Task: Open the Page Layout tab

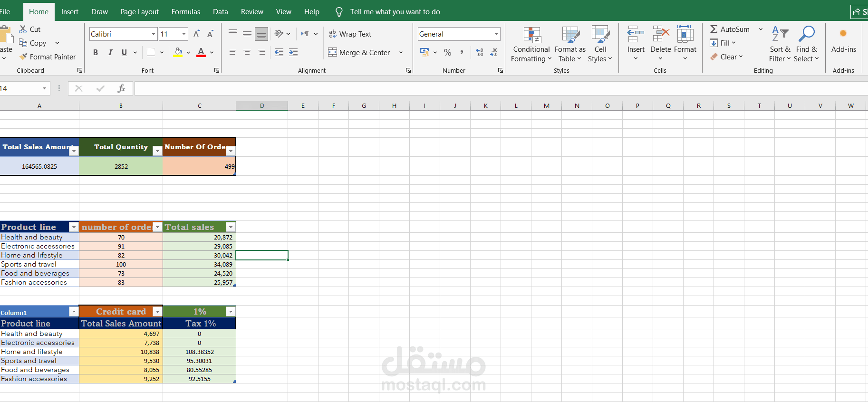Action: (140, 11)
